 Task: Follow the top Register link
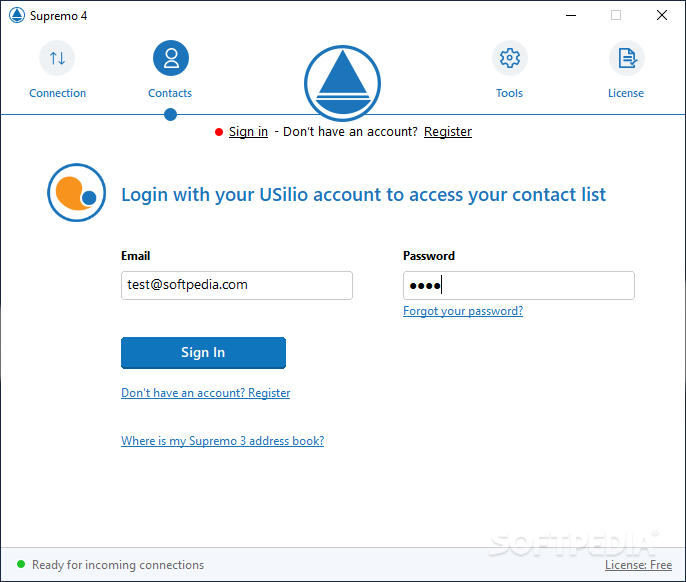click(448, 132)
